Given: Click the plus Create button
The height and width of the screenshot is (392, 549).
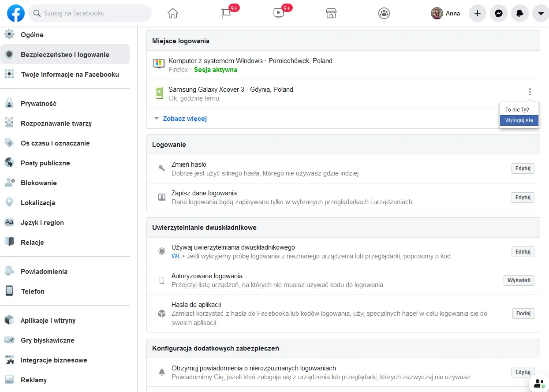Looking at the screenshot, I should tap(478, 13).
